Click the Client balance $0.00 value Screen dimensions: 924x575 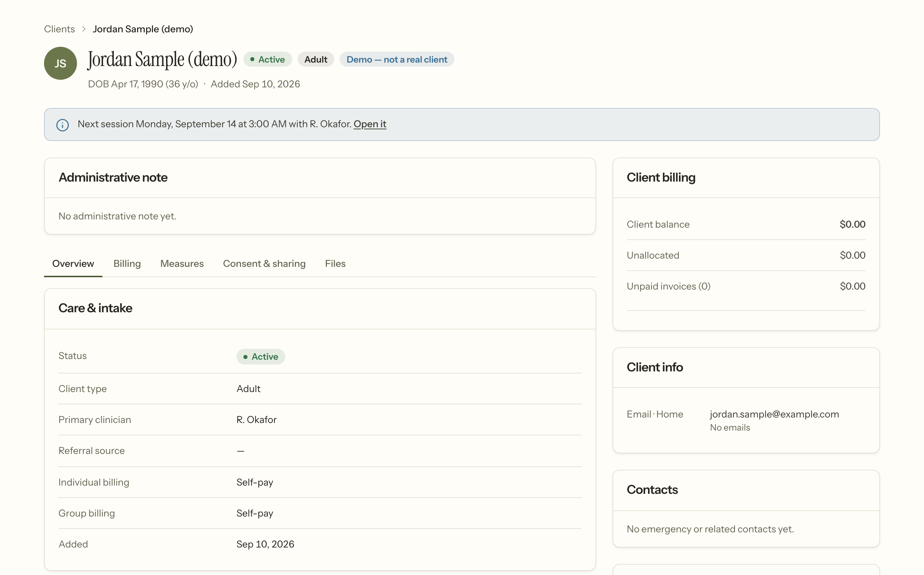(x=852, y=224)
